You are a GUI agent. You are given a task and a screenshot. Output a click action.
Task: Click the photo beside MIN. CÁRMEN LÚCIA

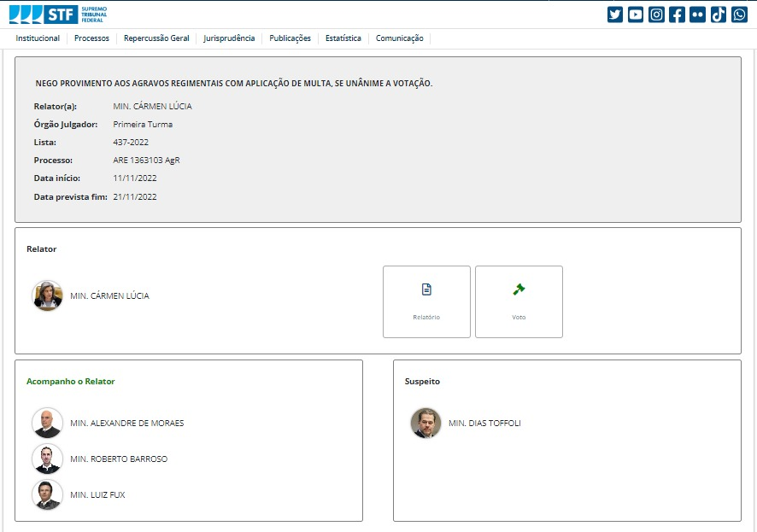(47, 295)
